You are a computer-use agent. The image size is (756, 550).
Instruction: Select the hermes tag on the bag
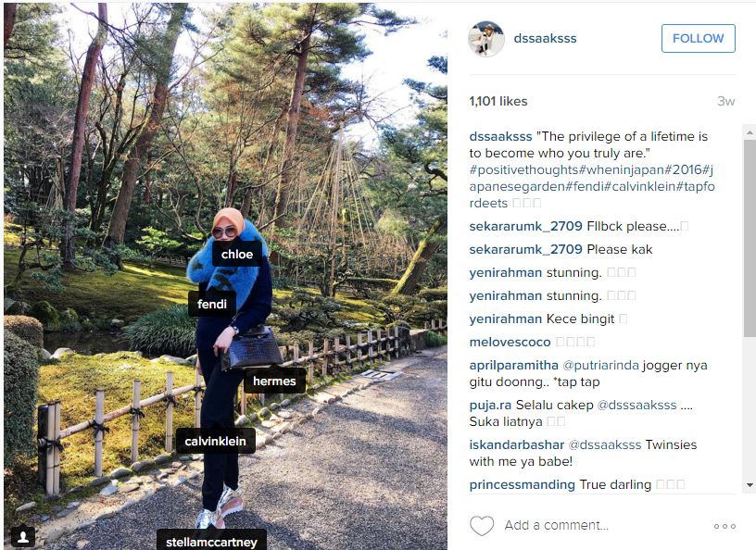coord(274,381)
